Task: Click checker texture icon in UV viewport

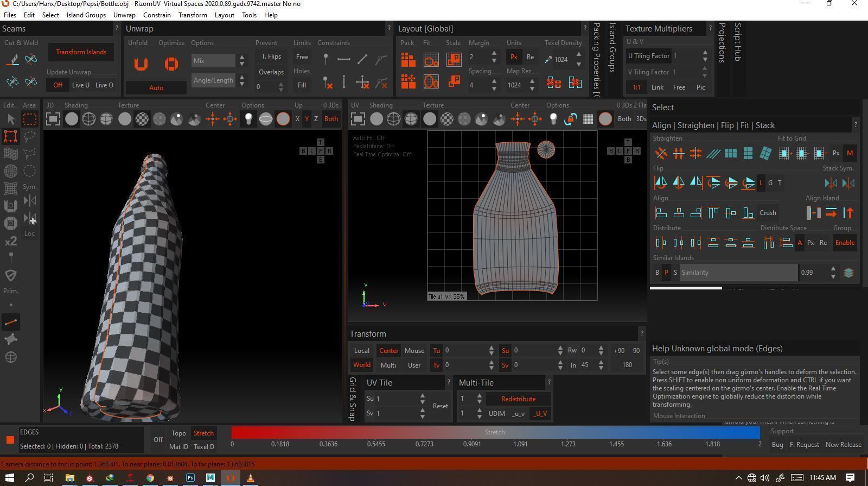Action: click(x=447, y=119)
